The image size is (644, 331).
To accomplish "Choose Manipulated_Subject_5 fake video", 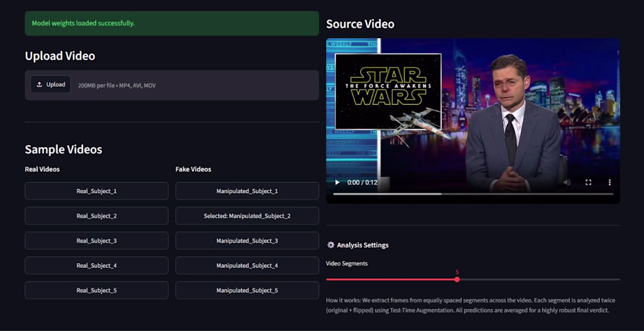I will coord(247,291).
